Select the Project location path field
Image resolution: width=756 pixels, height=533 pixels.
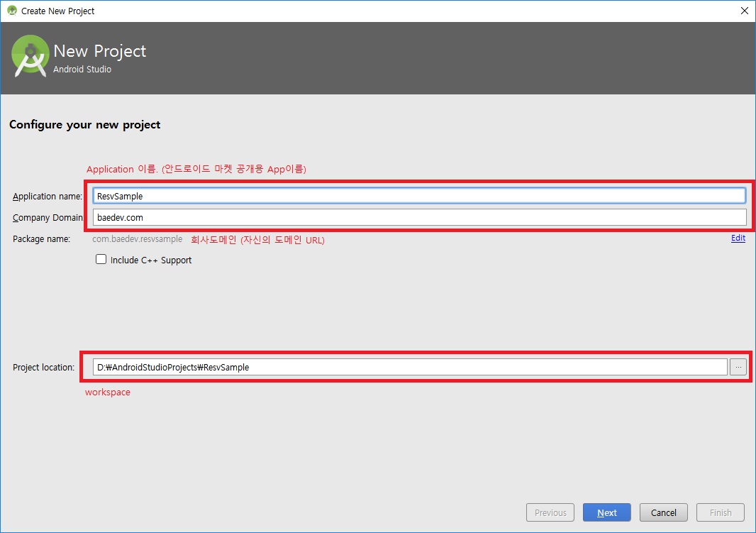tap(410, 367)
